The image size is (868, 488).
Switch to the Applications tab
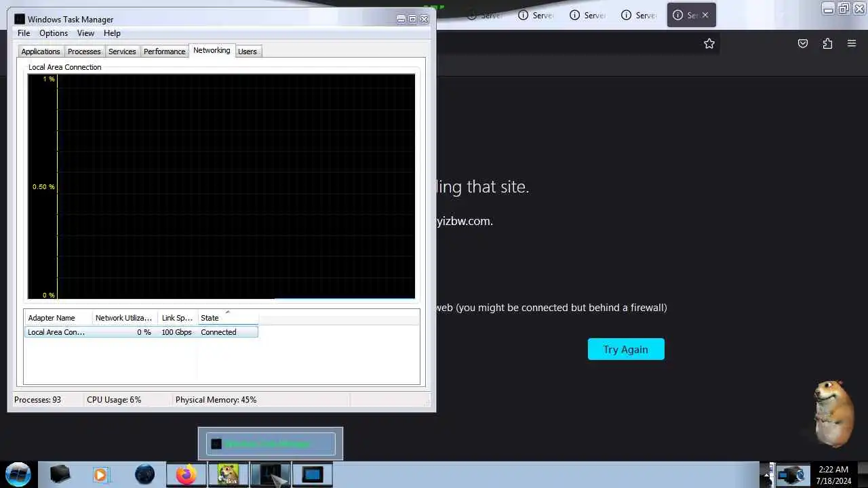[41, 52]
